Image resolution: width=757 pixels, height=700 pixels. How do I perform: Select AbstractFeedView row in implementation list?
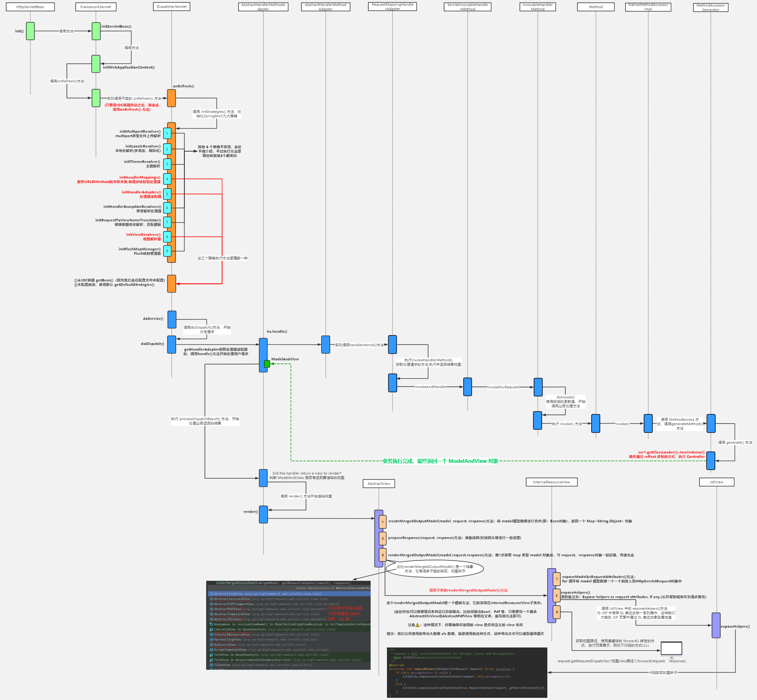[289, 594]
